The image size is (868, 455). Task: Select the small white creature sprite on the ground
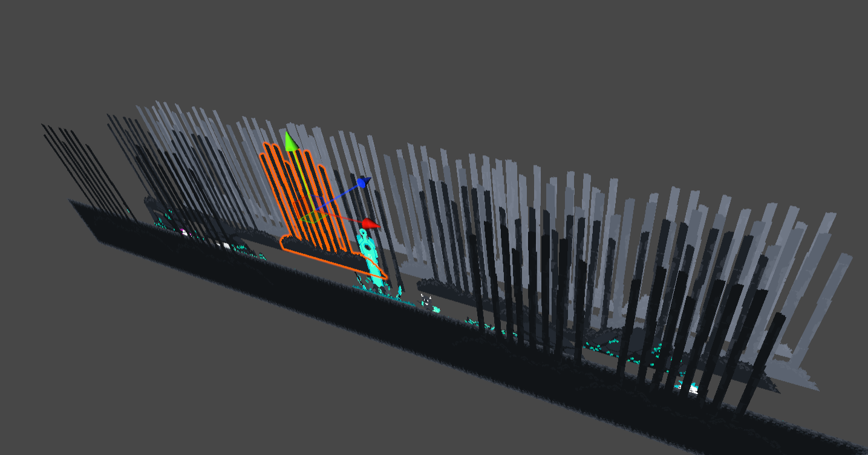click(x=426, y=300)
